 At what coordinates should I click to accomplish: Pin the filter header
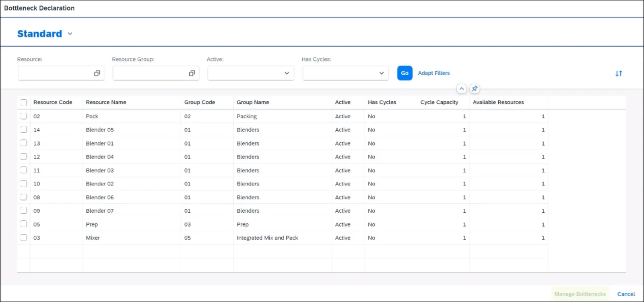point(475,88)
